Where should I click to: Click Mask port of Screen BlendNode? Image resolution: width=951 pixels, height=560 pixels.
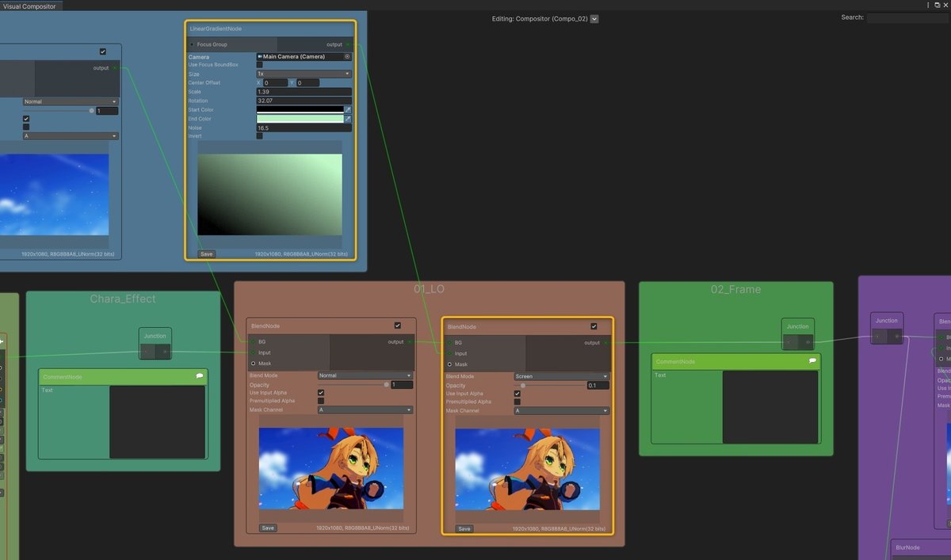click(x=449, y=364)
